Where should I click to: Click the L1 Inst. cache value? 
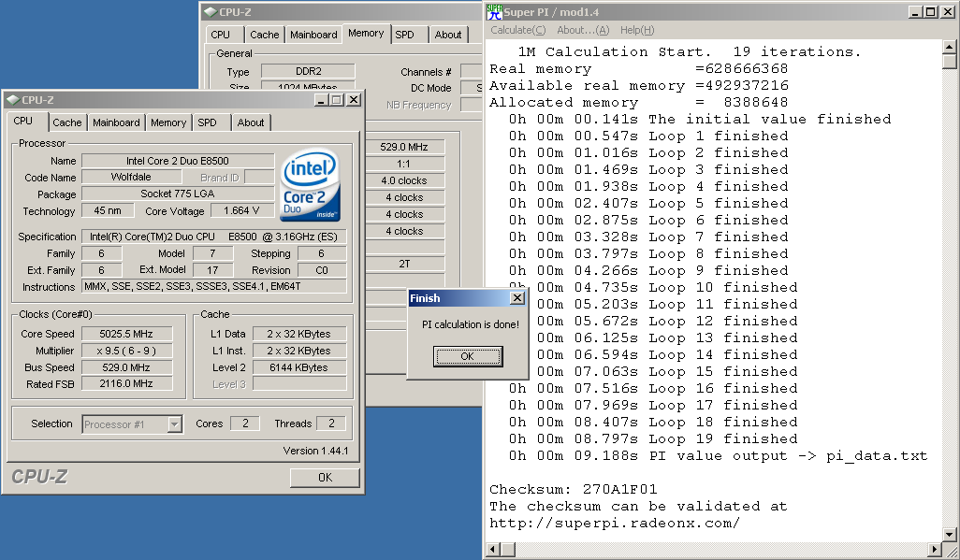click(x=298, y=351)
